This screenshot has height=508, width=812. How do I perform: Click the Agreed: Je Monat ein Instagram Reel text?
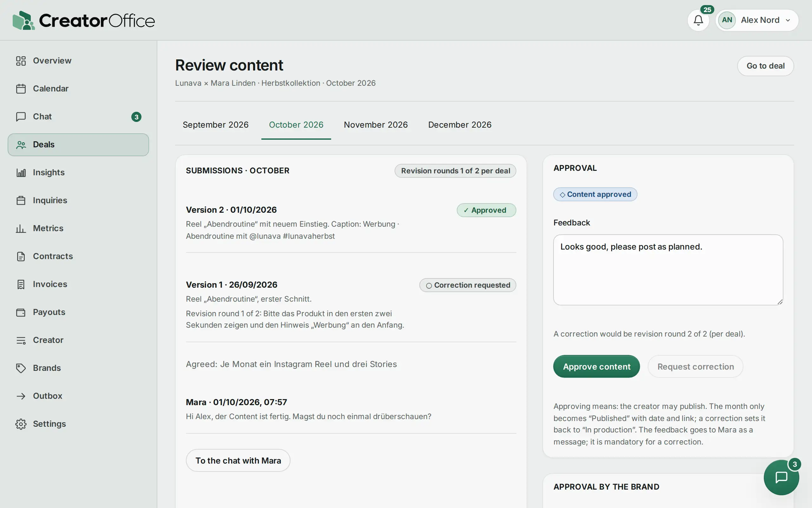click(291, 364)
